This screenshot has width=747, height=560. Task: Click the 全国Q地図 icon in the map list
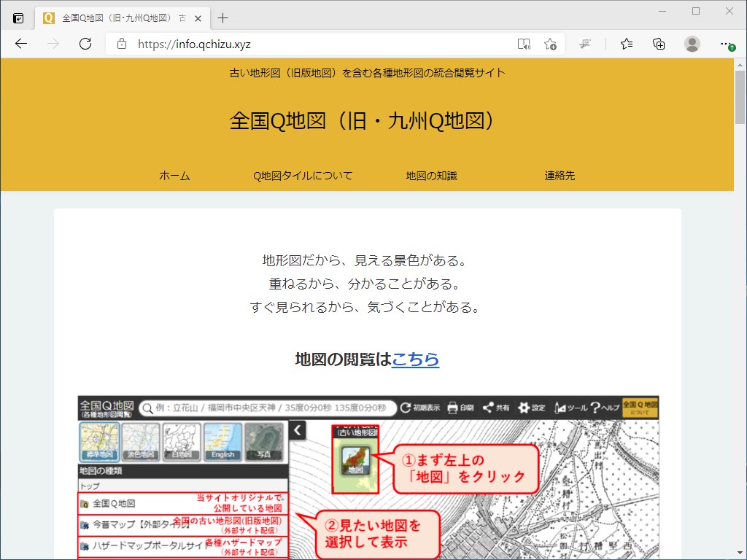point(85,504)
